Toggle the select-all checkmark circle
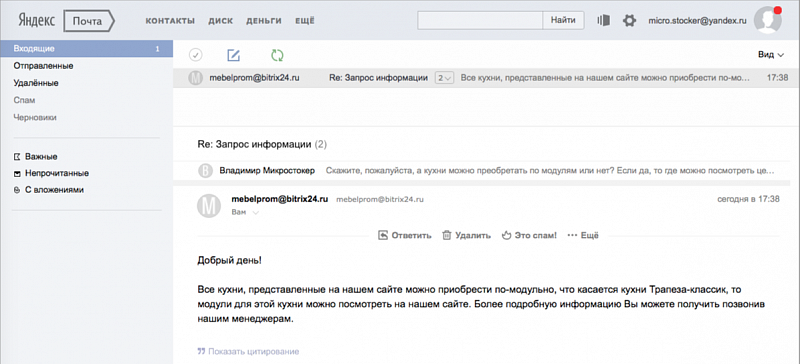800x364 pixels. tap(196, 55)
